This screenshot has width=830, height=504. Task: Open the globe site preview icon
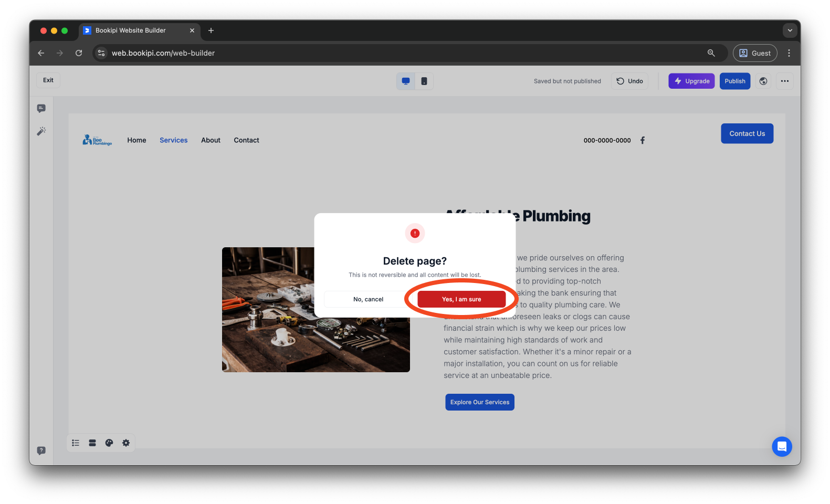pyautogui.click(x=763, y=81)
